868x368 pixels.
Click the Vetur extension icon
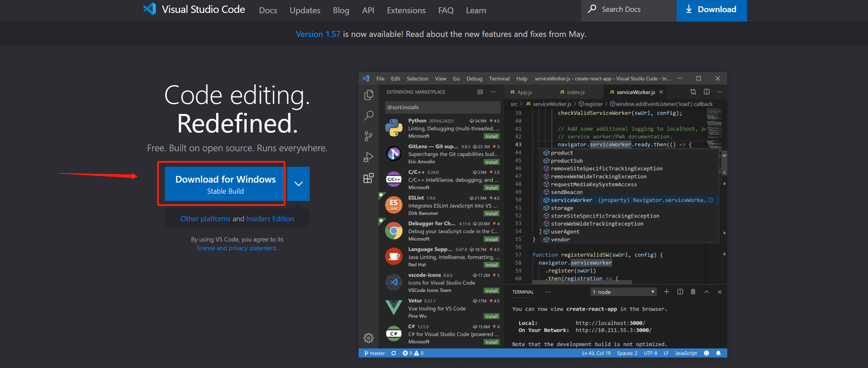pos(394,308)
